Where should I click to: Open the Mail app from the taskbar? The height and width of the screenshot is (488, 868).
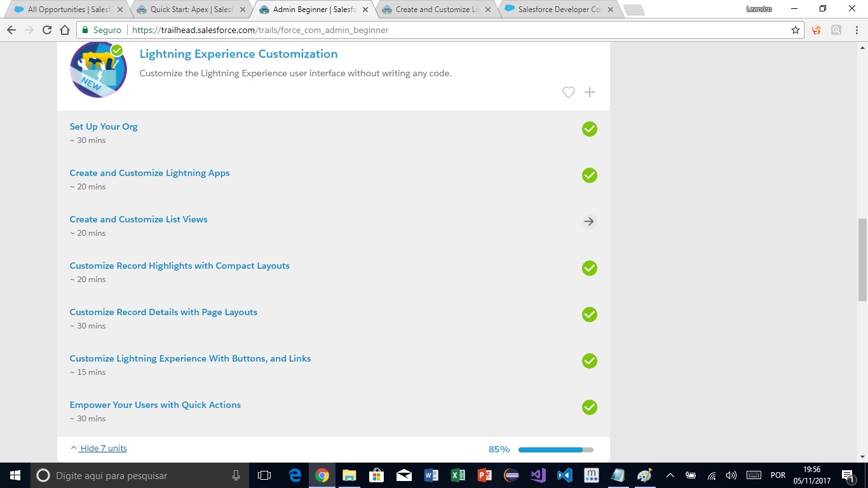403,475
